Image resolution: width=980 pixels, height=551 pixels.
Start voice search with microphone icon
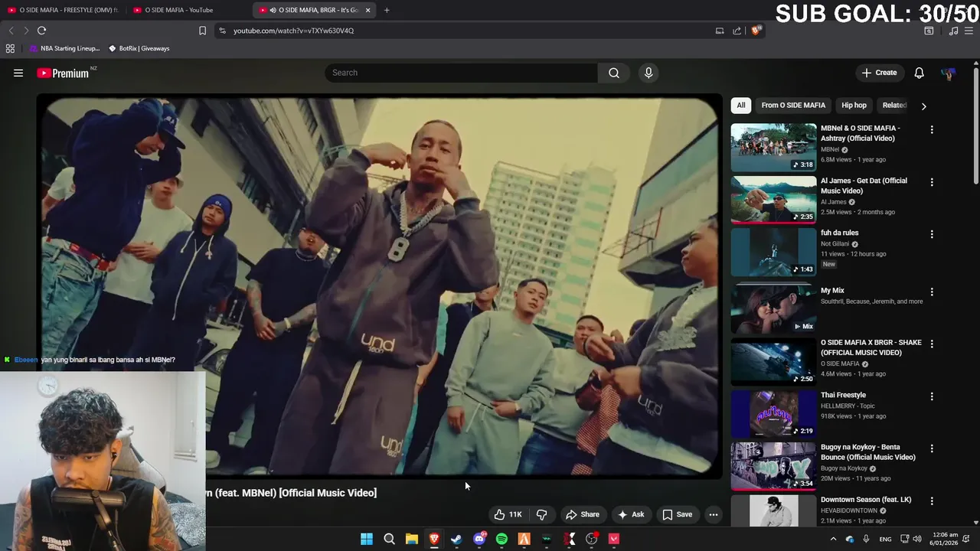[648, 73]
